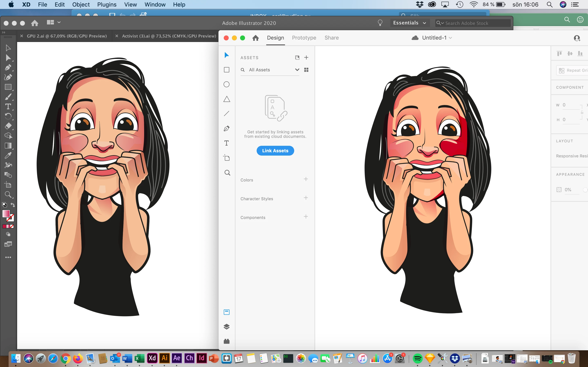
Task: Select the Polygon tool in XD
Action: pos(226,99)
